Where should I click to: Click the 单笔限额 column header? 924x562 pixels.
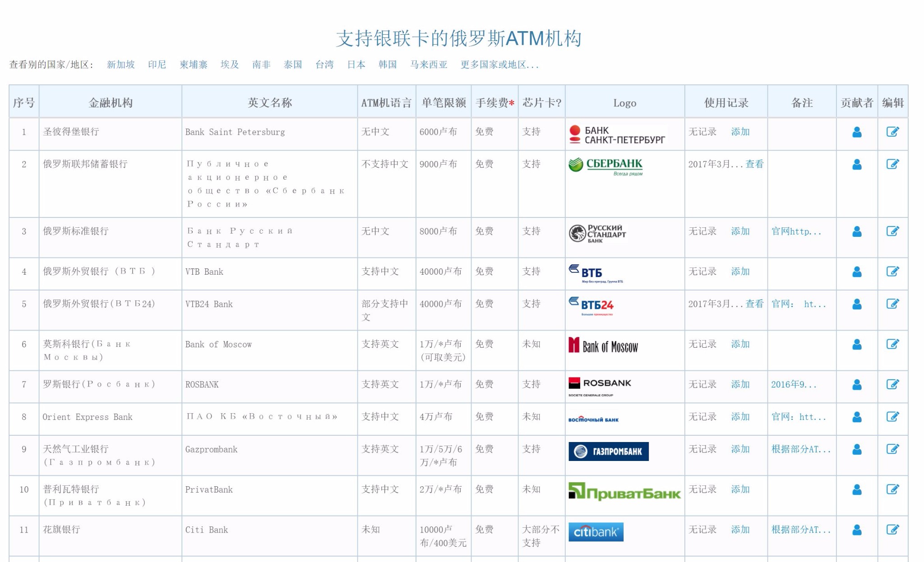point(444,103)
